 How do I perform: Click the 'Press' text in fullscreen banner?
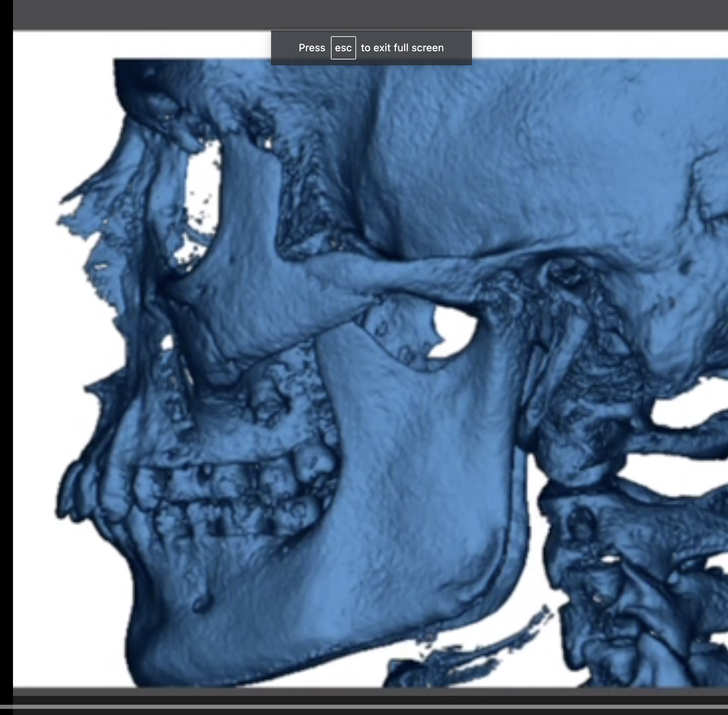click(x=312, y=48)
